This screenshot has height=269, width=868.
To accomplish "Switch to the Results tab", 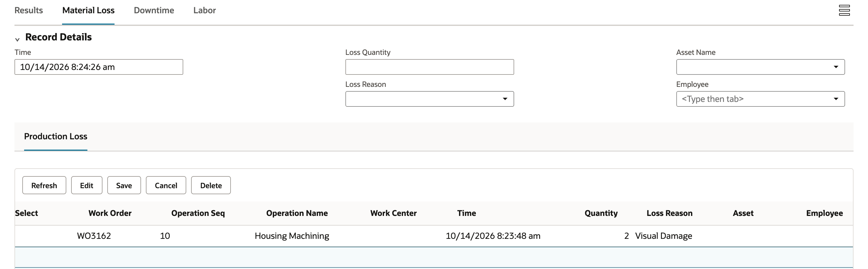I will 29,11.
